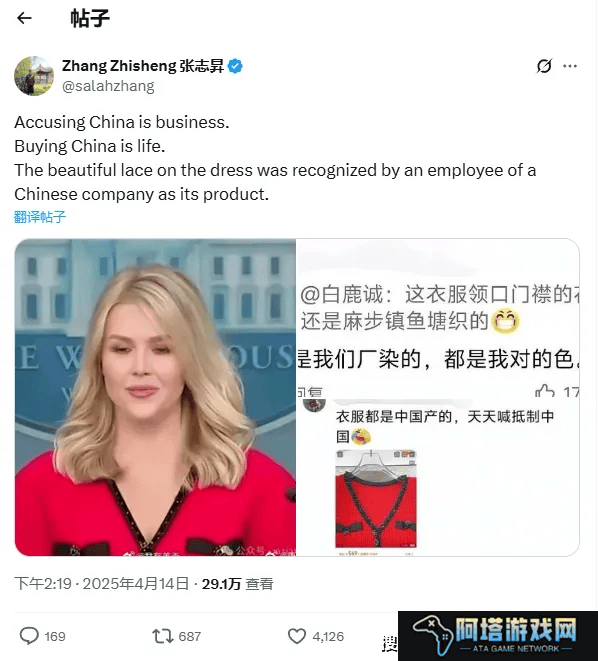Click the 687 reposts count
The width and height of the screenshot is (598, 661).
point(190,636)
